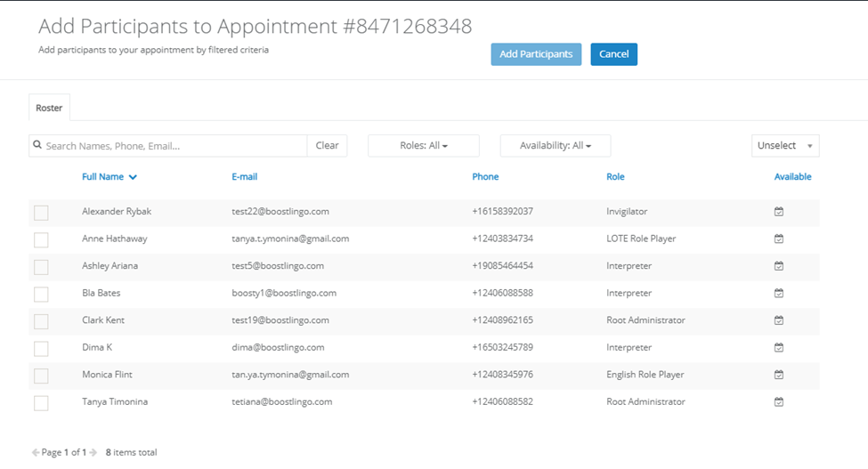
Task: Select Ashley Ariana's checkbox
Action: coord(41,267)
